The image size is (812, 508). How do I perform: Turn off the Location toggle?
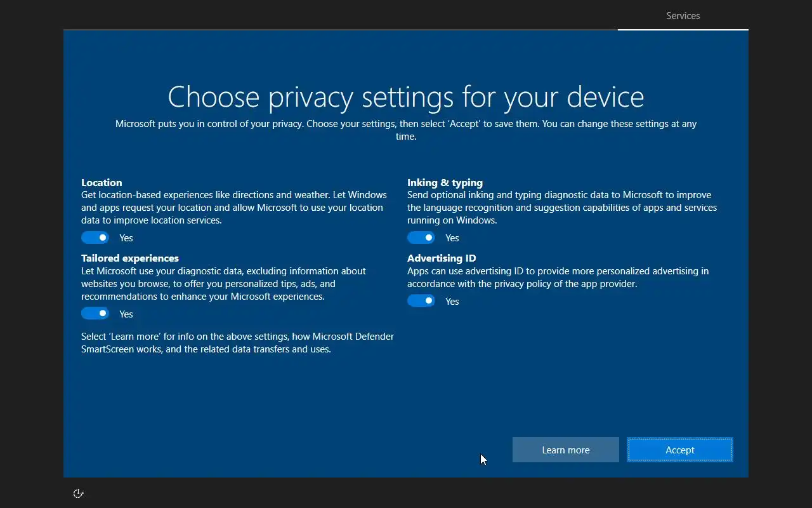click(x=95, y=237)
